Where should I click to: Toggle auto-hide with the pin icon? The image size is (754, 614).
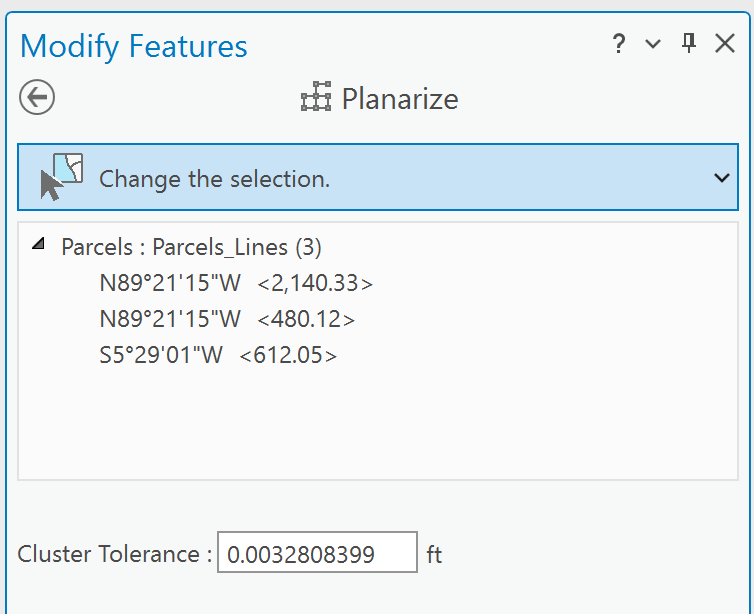(x=688, y=44)
